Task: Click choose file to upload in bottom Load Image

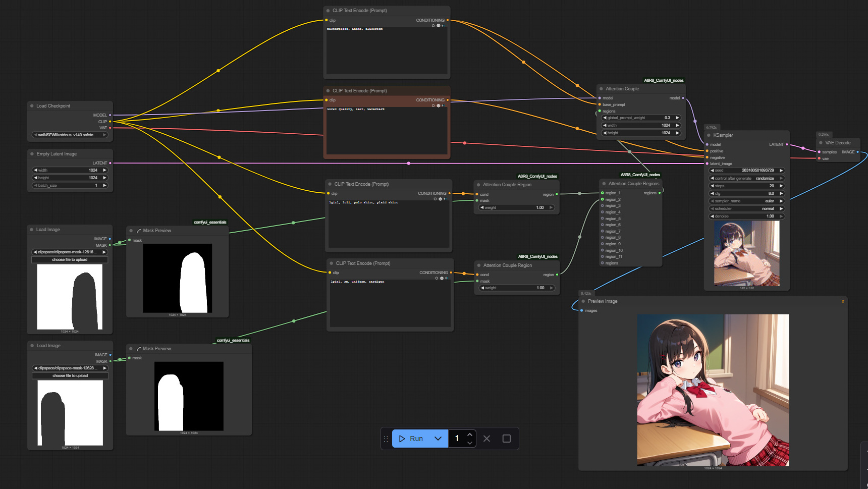Action: pos(70,375)
